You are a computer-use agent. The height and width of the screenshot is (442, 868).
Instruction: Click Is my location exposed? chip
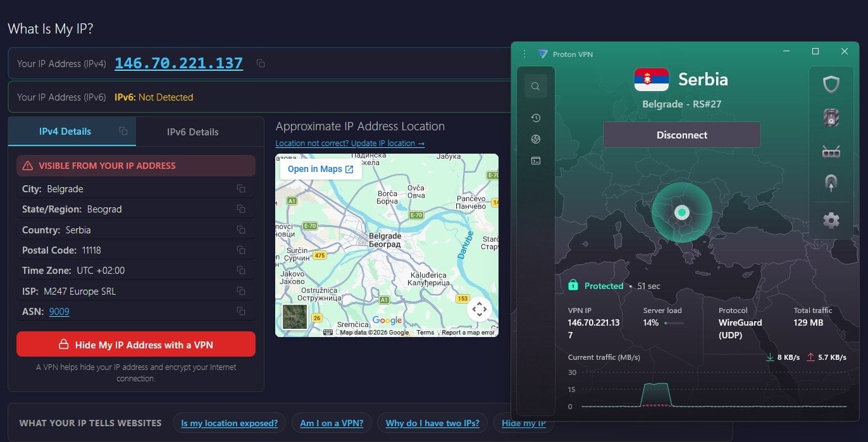pyautogui.click(x=229, y=423)
